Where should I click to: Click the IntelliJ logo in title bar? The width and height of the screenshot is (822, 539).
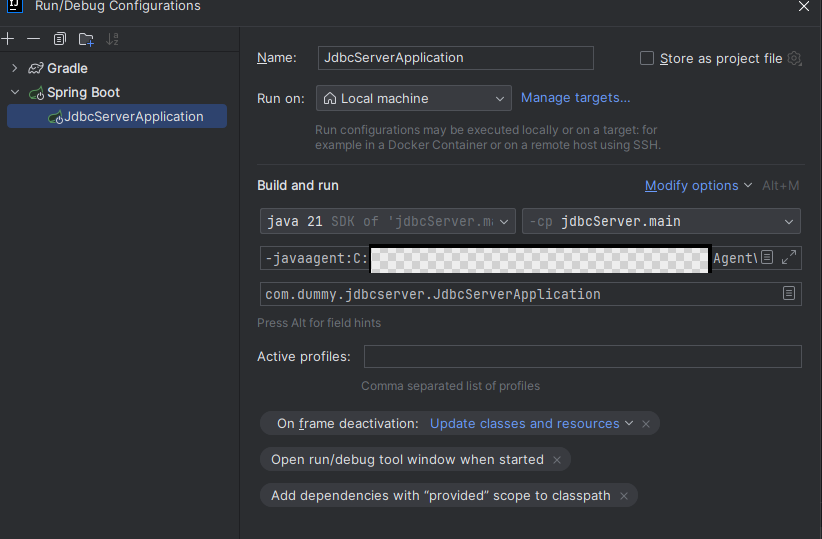tap(15, 6)
